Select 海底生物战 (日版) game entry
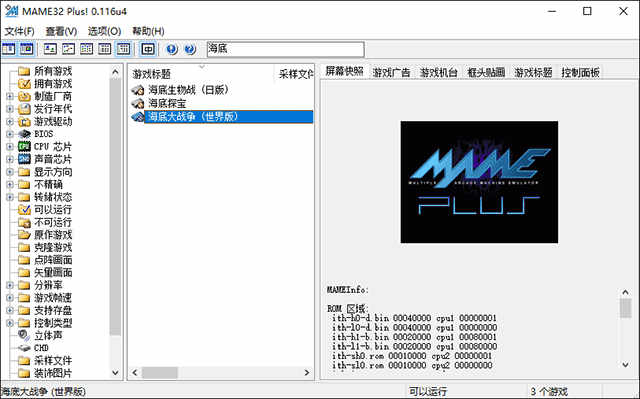The width and height of the screenshot is (640, 399). [x=189, y=90]
